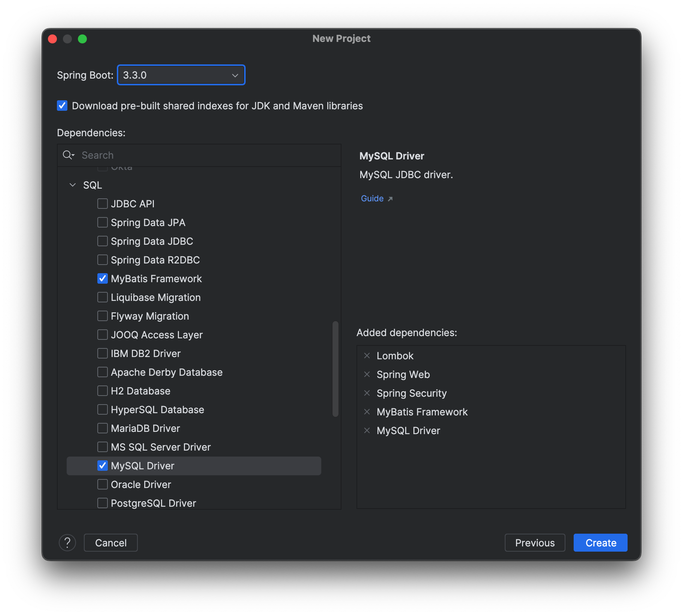Enable Apache Derby Database dependency

(x=103, y=372)
